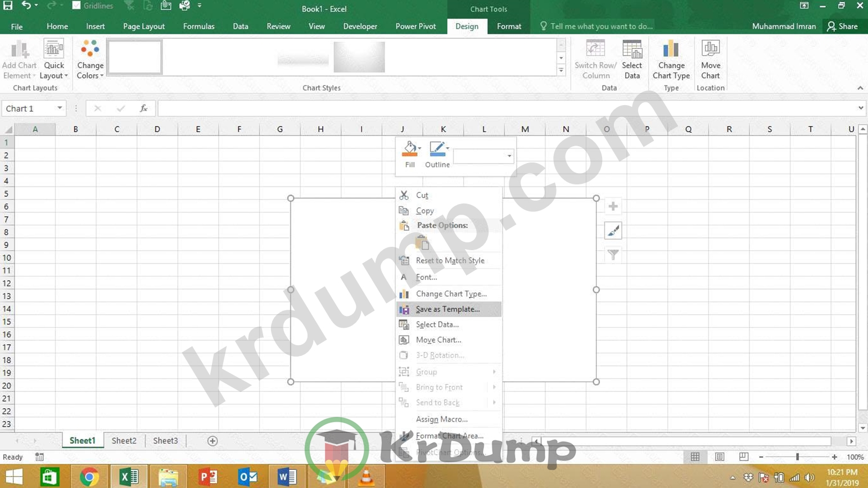
Task: Open the Formulas tab
Action: [198, 26]
